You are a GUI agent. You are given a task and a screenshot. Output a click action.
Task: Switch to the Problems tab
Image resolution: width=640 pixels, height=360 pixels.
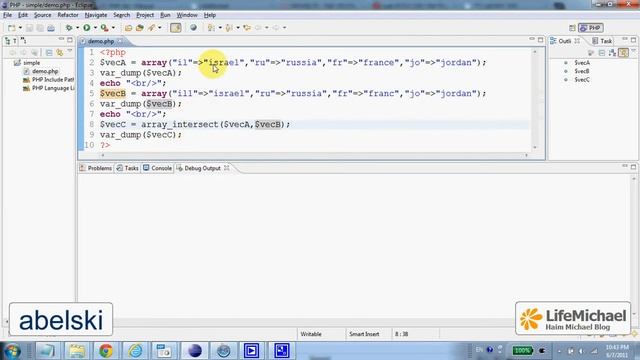pos(96,168)
